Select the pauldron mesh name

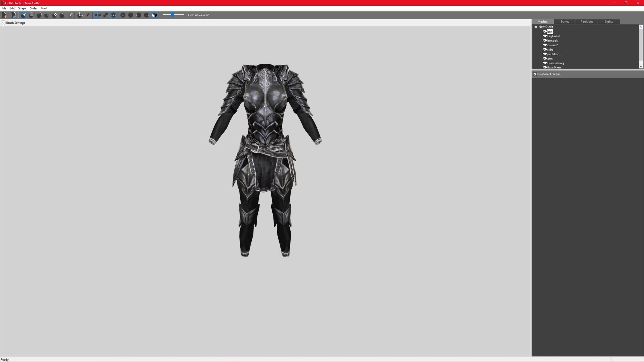point(553,54)
